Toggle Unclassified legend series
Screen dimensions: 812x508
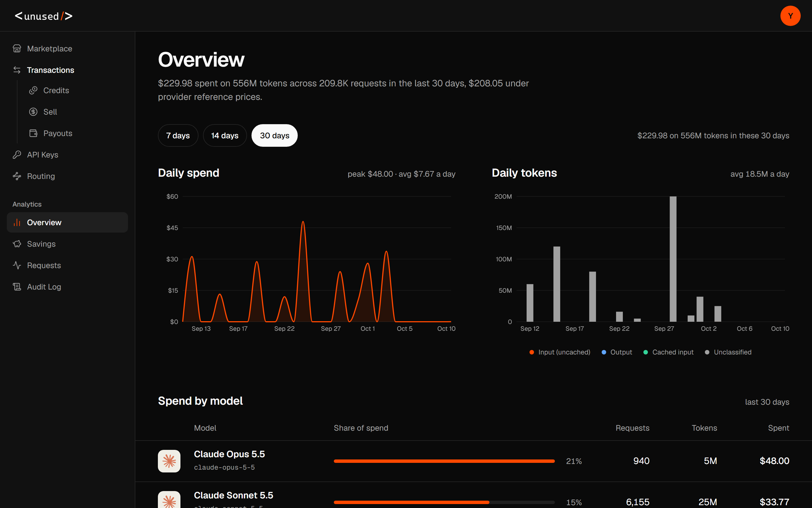[728, 352]
